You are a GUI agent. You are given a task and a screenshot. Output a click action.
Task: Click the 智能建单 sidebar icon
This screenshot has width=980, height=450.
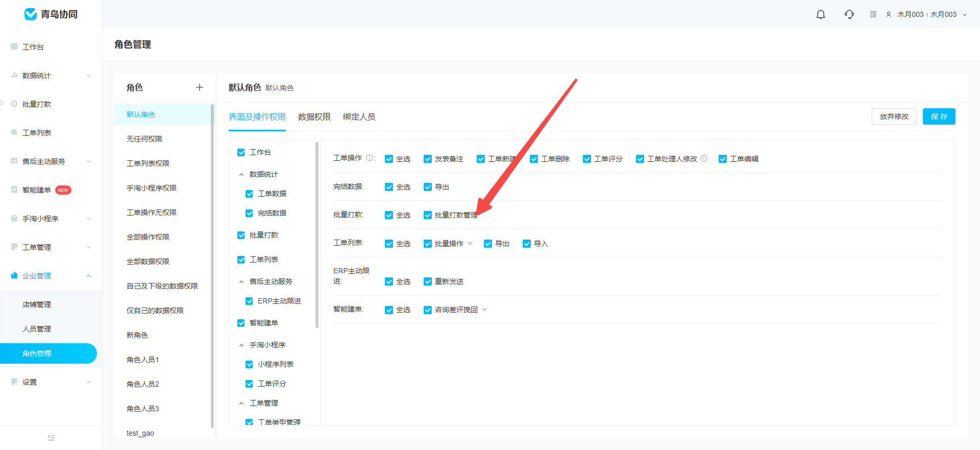point(14,190)
